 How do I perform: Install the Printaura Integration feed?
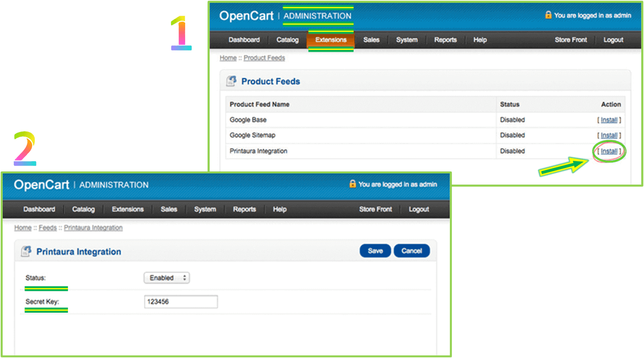pos(609,151)
